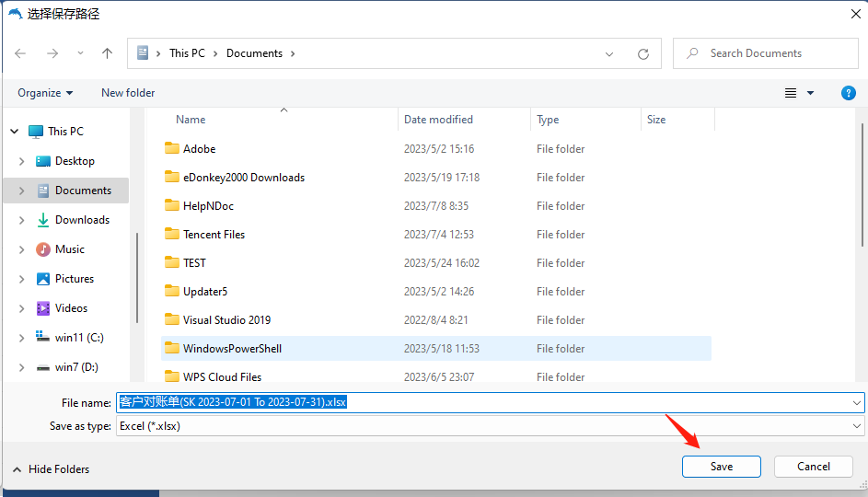
Task: Click the Up one level arrow
Action: point(107,53)
